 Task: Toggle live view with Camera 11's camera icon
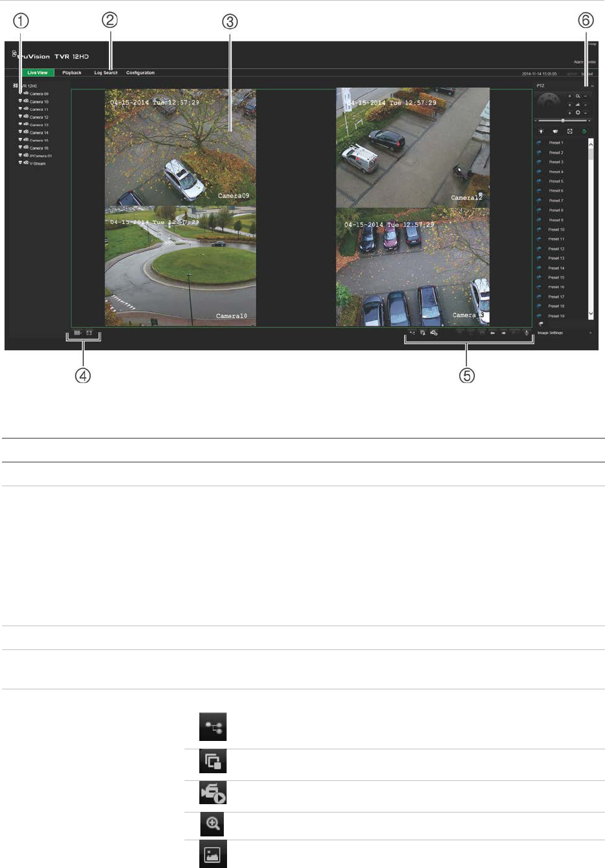point(26,109)
